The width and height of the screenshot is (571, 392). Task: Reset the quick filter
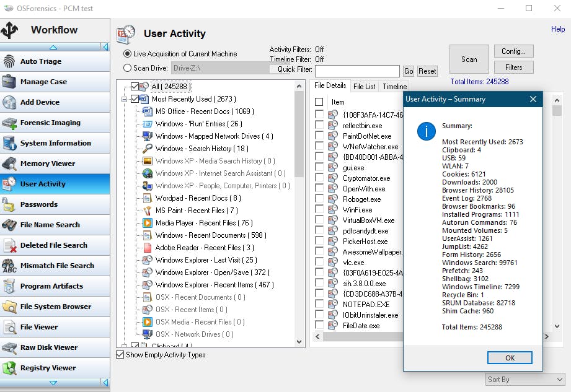[427, 71]
